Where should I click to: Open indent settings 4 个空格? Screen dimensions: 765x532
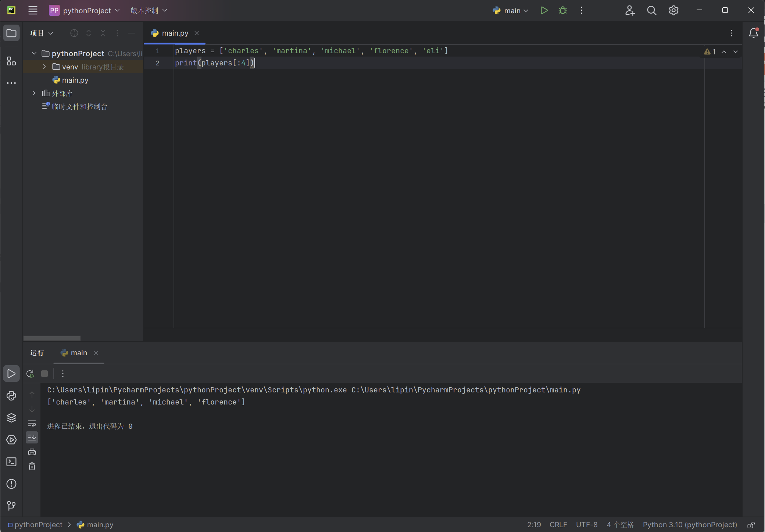[x=620, y=525]
